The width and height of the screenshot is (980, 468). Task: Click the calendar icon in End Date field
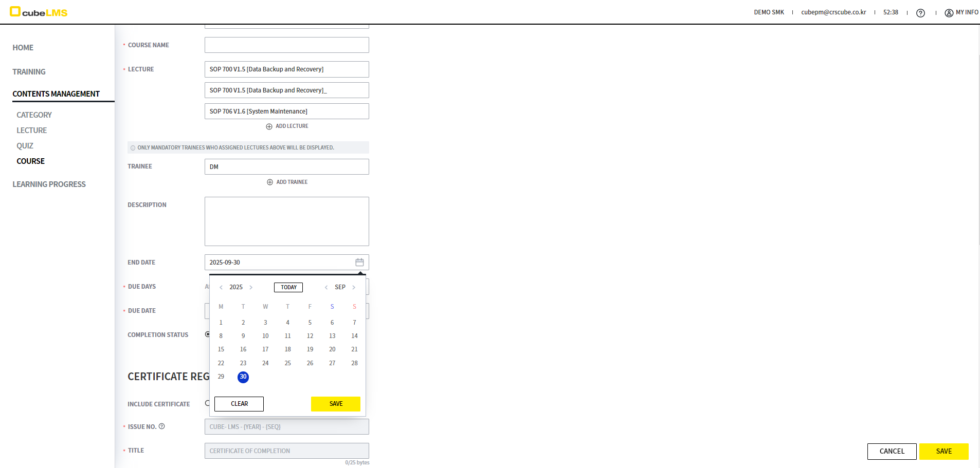point(359,262)
